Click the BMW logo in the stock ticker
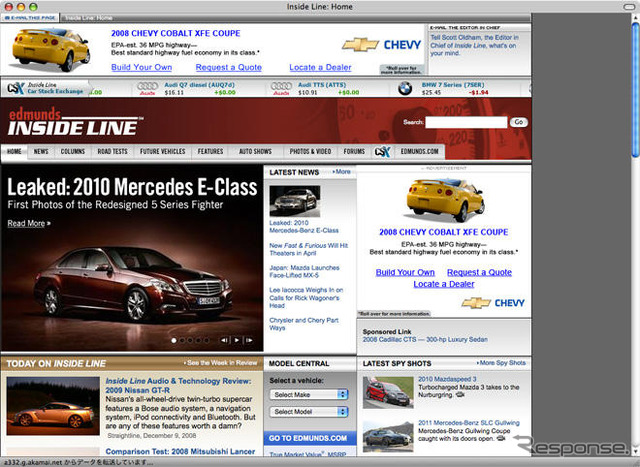Image resolution: width=640 pixels, height=467 pixels. (405, 88)
